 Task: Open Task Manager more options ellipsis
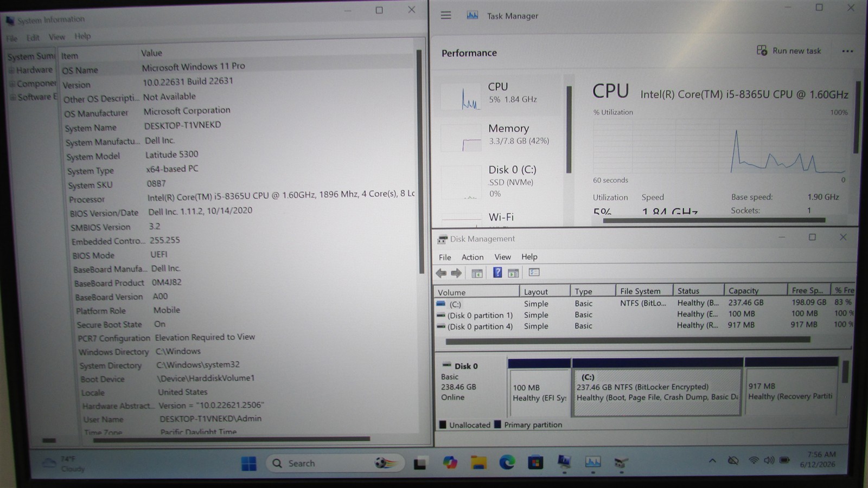tap(847, 51)
